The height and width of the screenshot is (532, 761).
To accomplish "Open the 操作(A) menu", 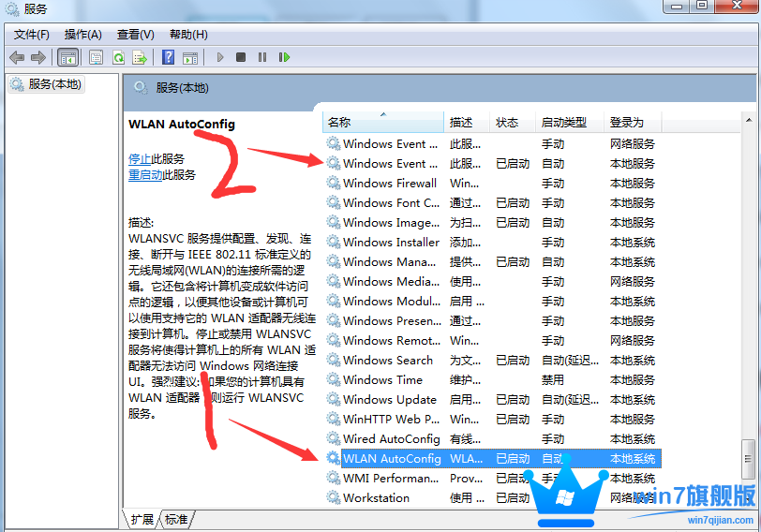I will click(83, 35).
